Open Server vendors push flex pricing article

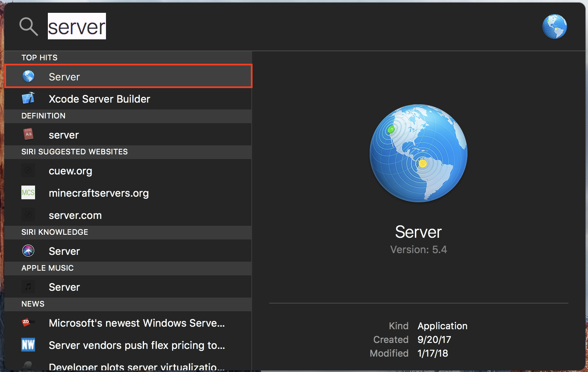tap(137, 345)
